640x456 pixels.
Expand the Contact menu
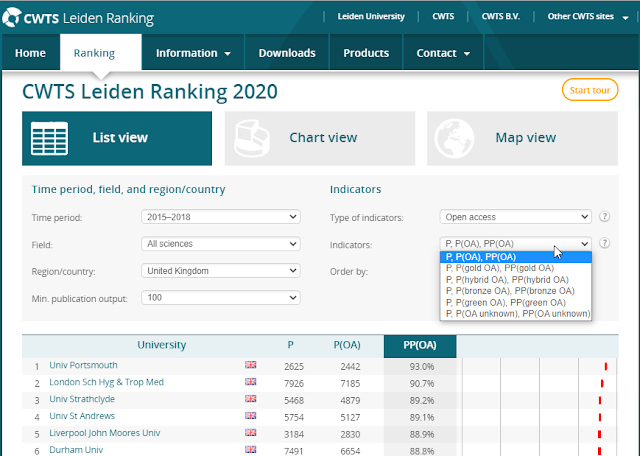443,53
